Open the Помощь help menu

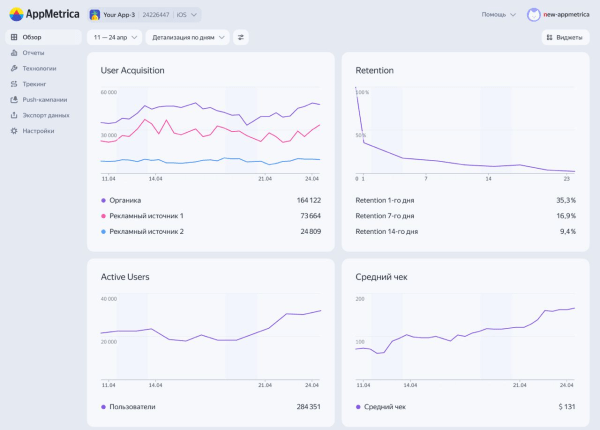tap(498, 15)
